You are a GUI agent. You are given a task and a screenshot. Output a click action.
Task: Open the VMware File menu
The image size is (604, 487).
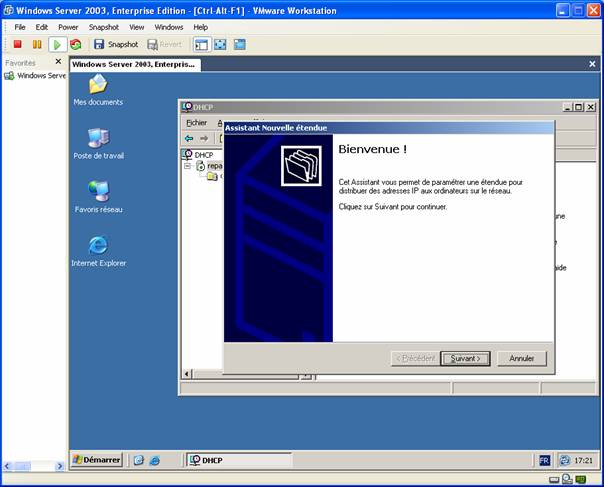pos(20,27)
